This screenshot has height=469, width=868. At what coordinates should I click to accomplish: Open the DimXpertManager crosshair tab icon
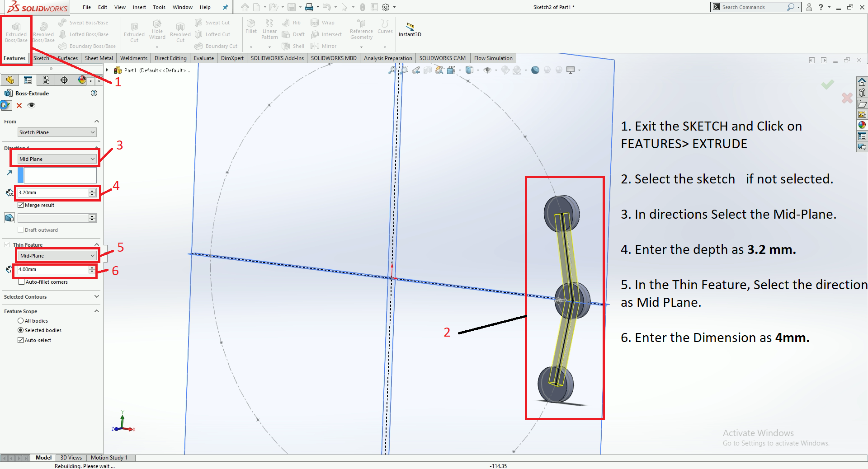64,80
